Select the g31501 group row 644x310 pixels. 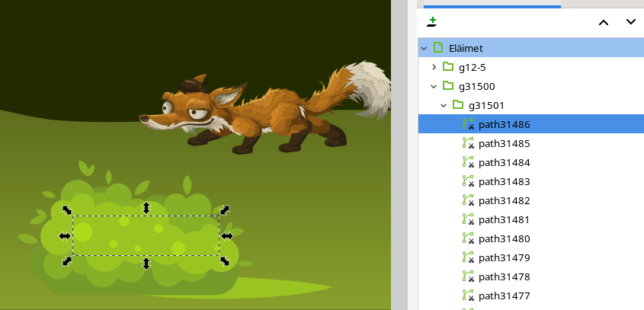coord(531,105)
